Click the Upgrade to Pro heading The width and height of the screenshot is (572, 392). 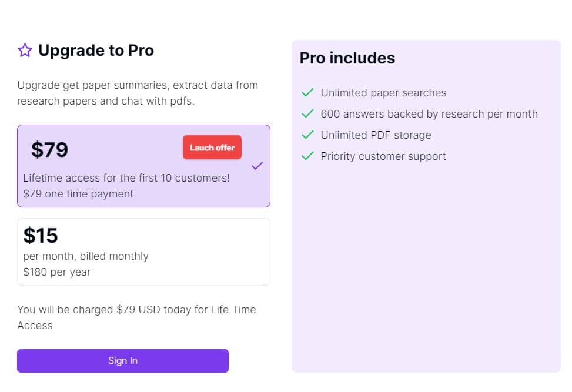pyautogui.click(x=95, y=51)
